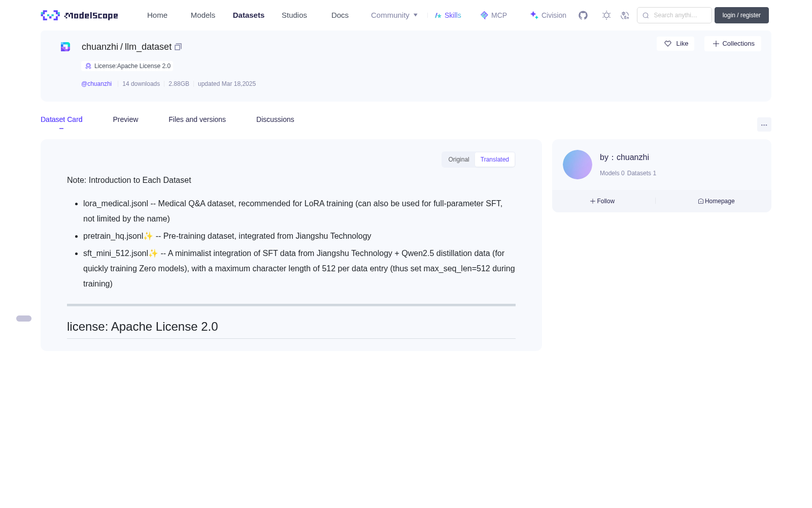
Task: Expand the Community dropdown menu
Action: 394,15
